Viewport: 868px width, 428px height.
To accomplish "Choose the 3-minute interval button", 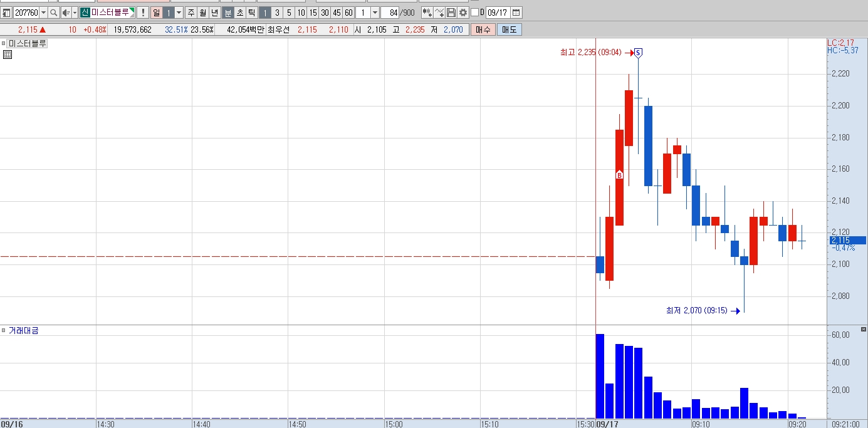I will pyautogui.click(x=278, y=13).
